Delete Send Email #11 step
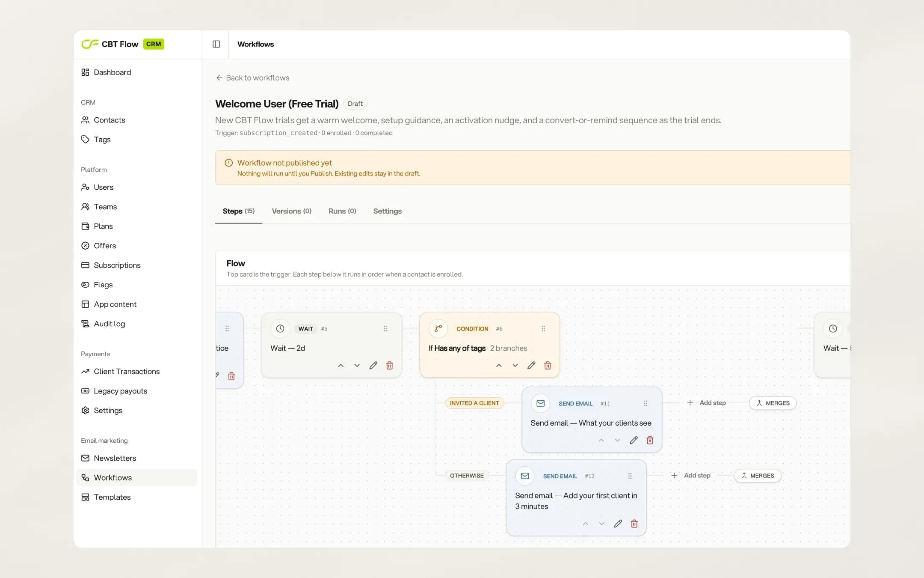This screenshot has height=578, width=924. pyautogui.click(x=650, y=440)
